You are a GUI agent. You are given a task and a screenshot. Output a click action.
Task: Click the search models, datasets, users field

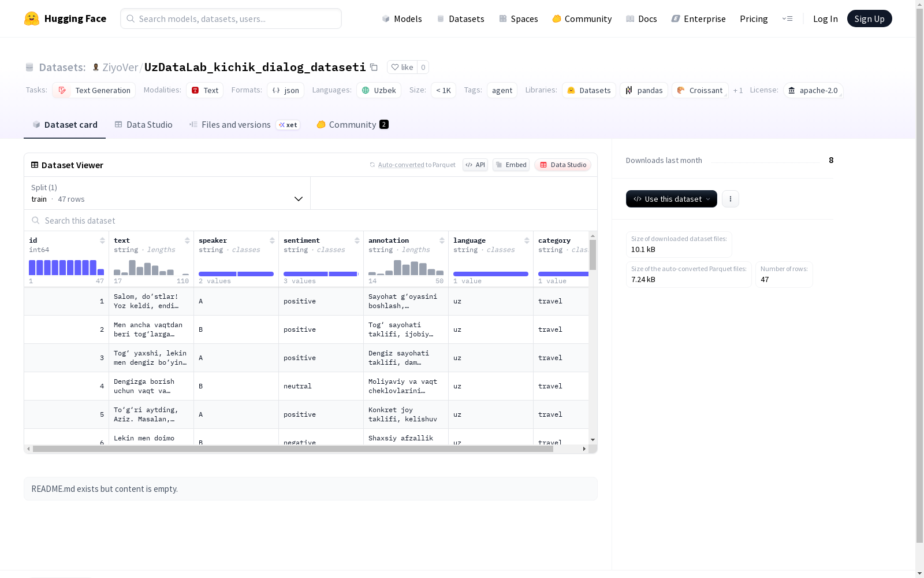[x=231, y=18]
